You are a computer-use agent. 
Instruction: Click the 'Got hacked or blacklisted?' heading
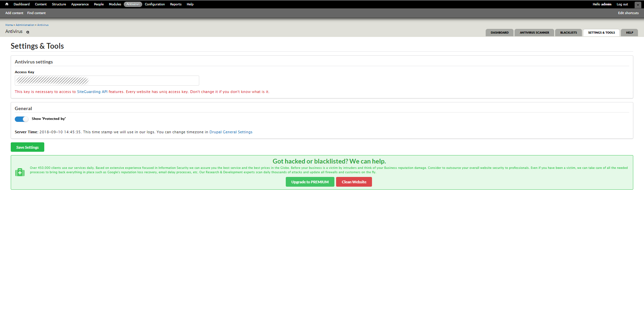click(329, 161)
